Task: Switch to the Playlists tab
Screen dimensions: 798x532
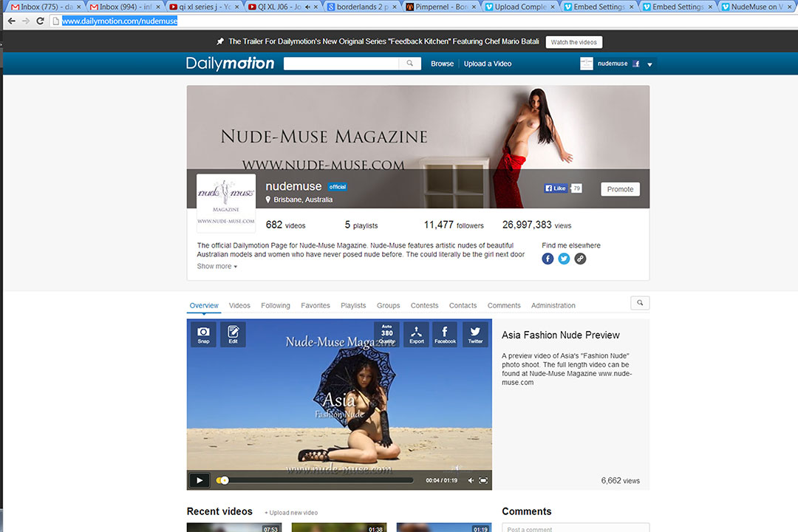Action: click(x=353, y=306)
